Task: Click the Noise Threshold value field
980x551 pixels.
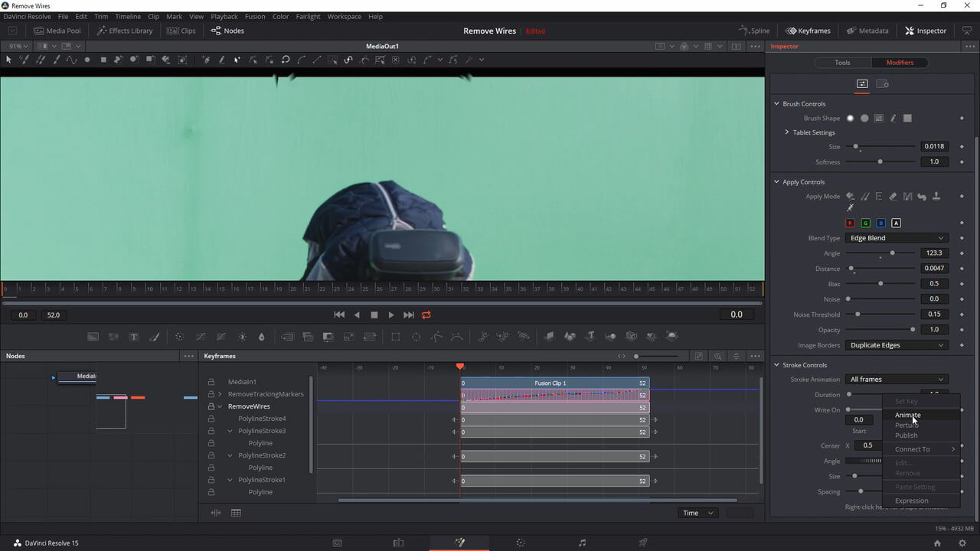Action: [x=935, y=315]
